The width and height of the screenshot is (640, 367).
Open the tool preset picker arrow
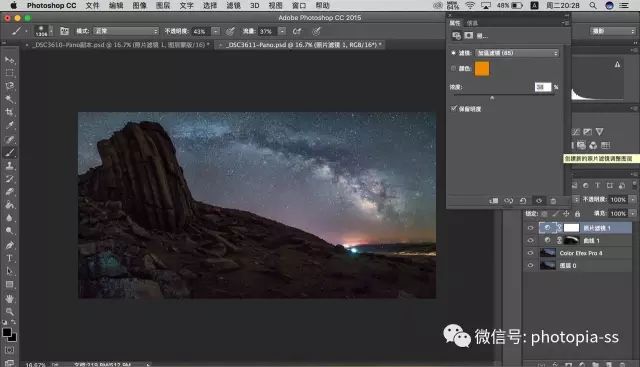point(27,31)
